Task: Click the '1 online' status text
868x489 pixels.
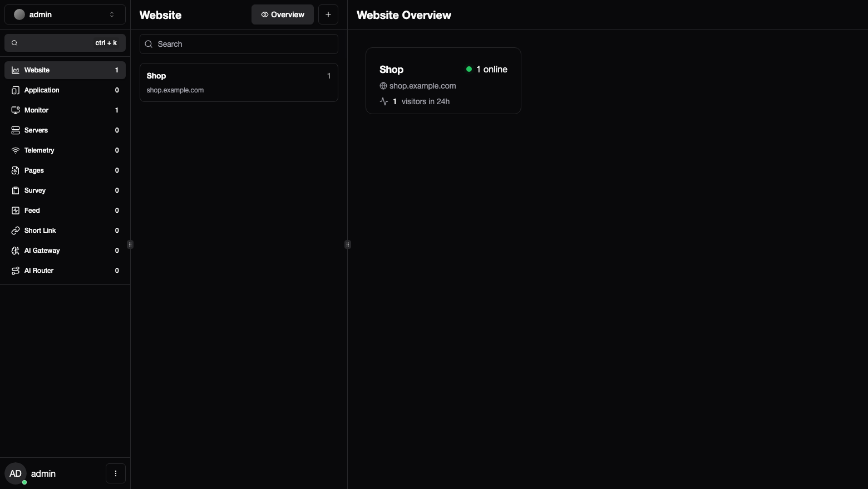Action: 492,69
